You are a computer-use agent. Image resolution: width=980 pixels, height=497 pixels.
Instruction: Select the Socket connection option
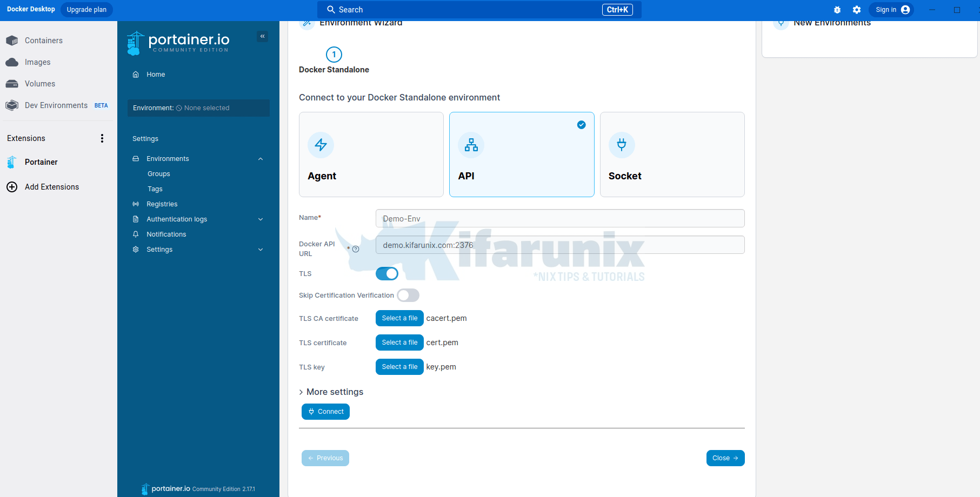click(672, 155)
